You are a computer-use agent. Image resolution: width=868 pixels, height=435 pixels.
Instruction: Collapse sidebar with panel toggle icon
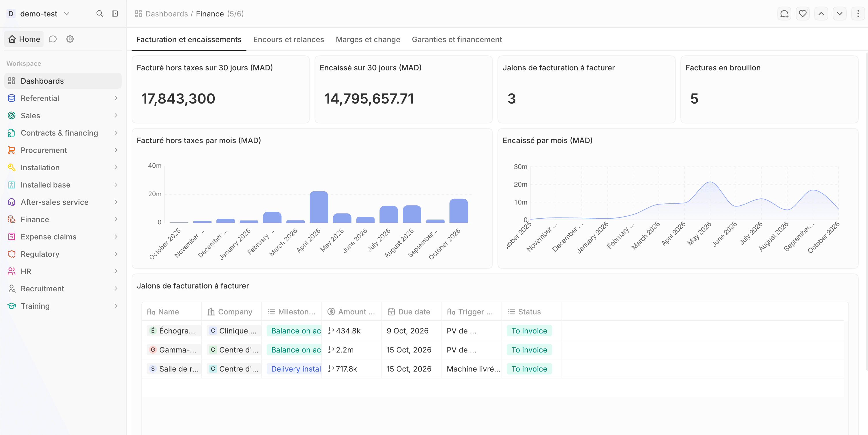(x=115, y=14)
